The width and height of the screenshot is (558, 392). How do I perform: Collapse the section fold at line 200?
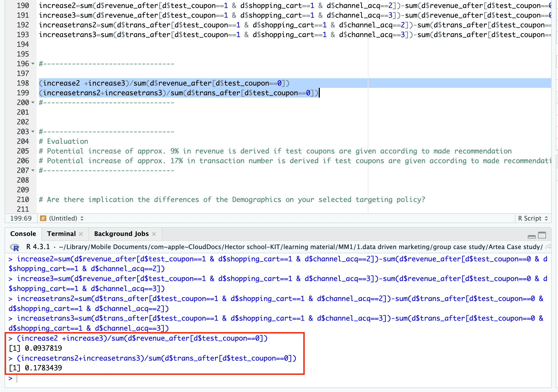tap(33, 103)
